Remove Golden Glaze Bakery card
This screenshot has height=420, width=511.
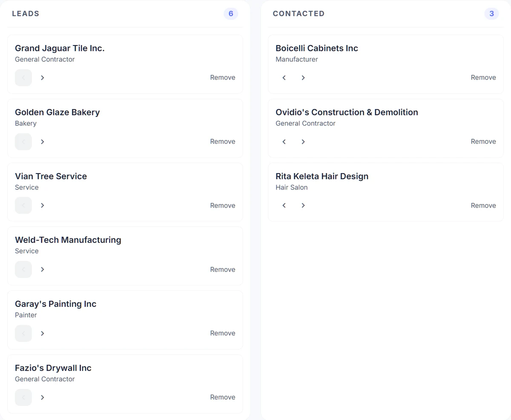223,142
